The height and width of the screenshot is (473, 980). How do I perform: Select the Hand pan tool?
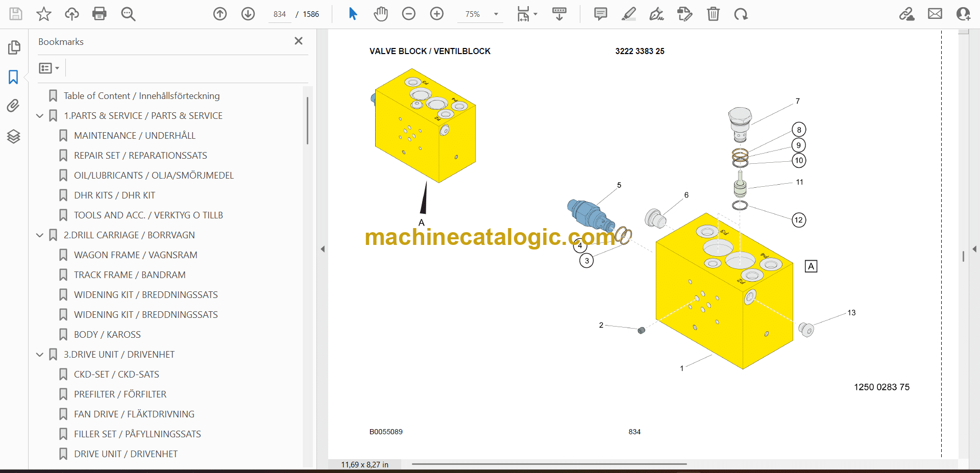[380, 14]
